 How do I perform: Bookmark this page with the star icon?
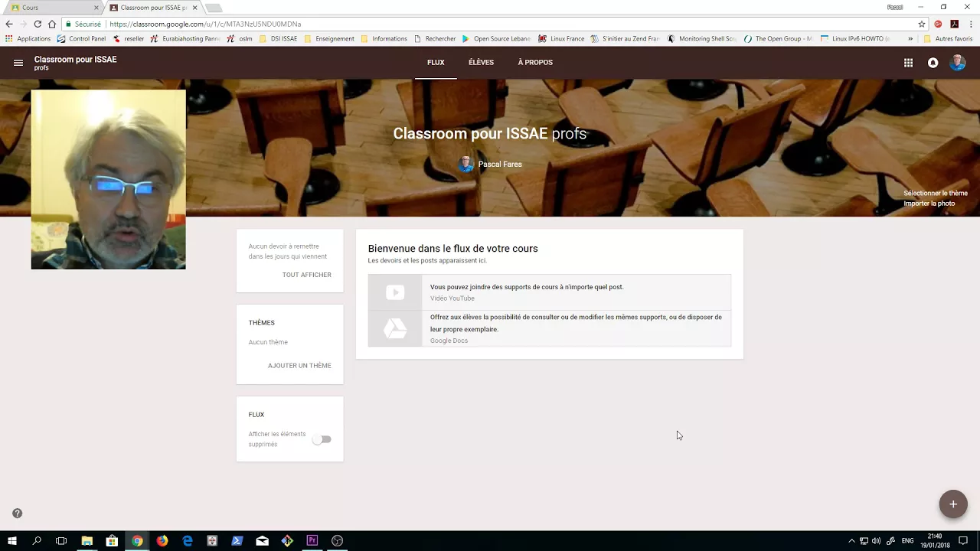(x=922, y=24)
